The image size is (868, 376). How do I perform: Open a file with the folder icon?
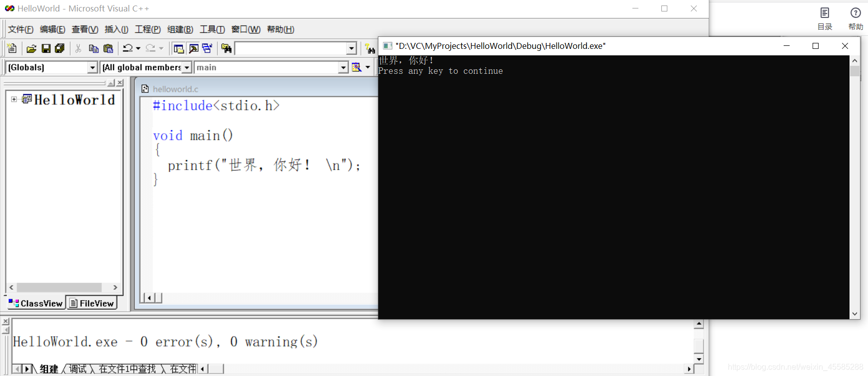31,48
